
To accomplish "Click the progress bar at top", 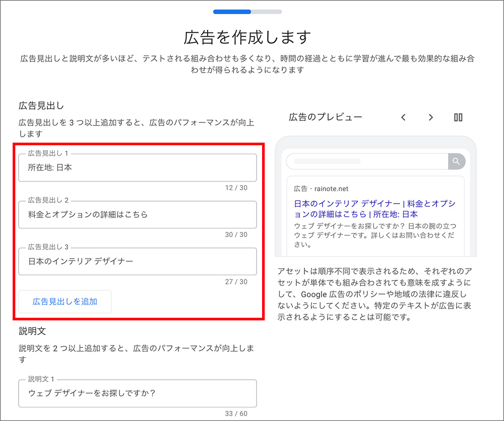I will (247, 12).
